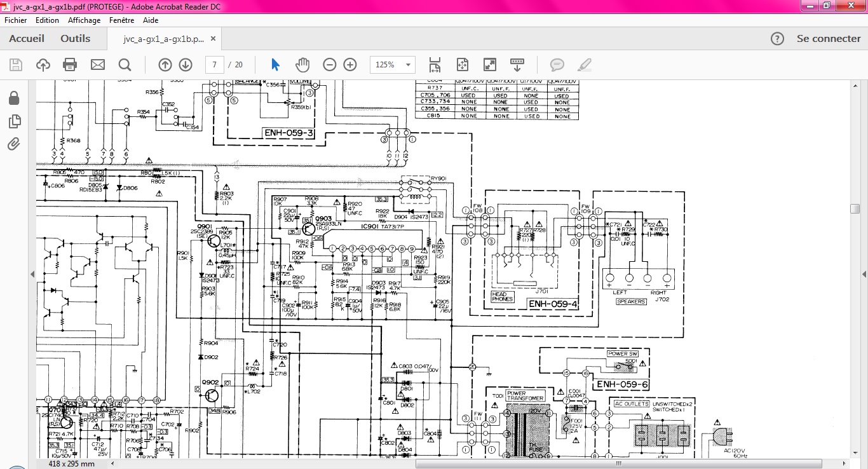
Task: Send file by email envelope icon
Action: point(97,64)
